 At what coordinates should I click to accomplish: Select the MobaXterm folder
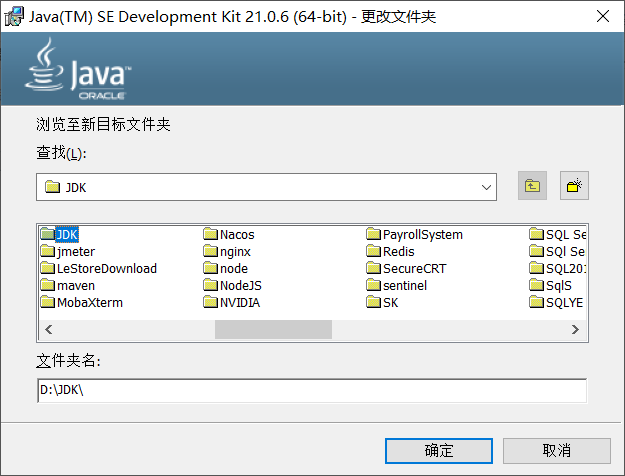89,303
